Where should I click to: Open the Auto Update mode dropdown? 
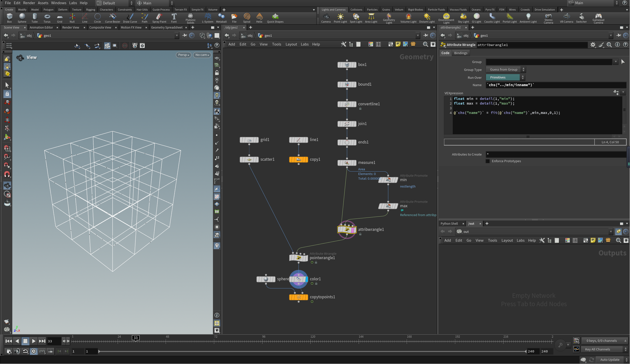click(612, 360)
